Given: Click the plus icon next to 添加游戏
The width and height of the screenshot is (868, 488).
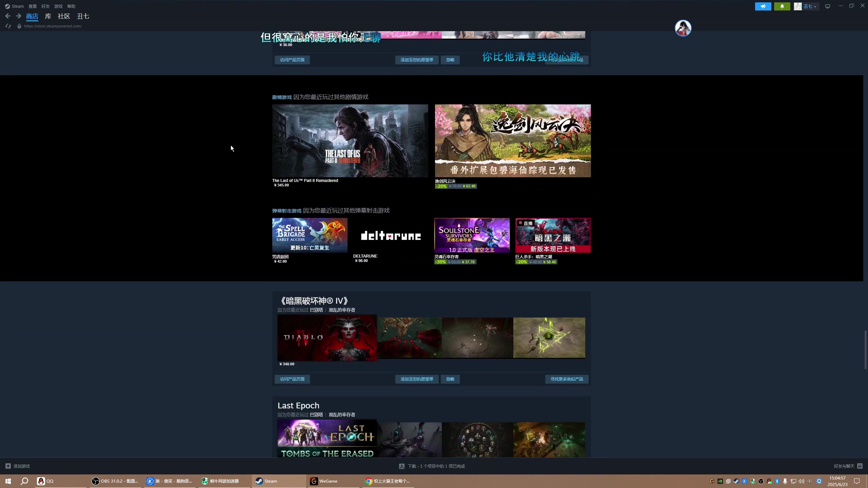Looking at the screenshot, I should tap(8, 466).
